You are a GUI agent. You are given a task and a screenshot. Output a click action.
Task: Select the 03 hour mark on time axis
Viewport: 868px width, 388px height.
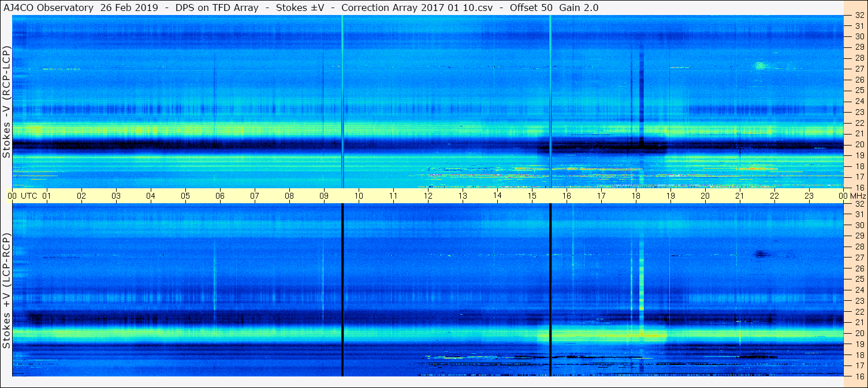116,196
